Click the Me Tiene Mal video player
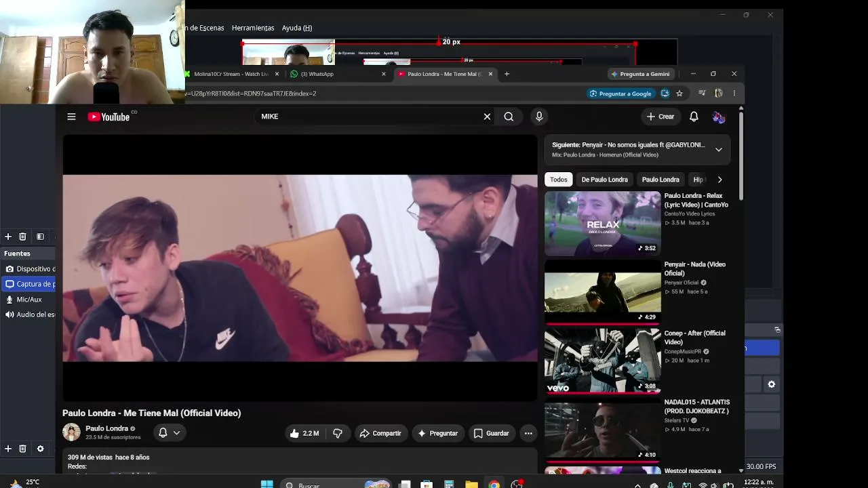Viewport: 868px width, 488px height. [300, 268]
